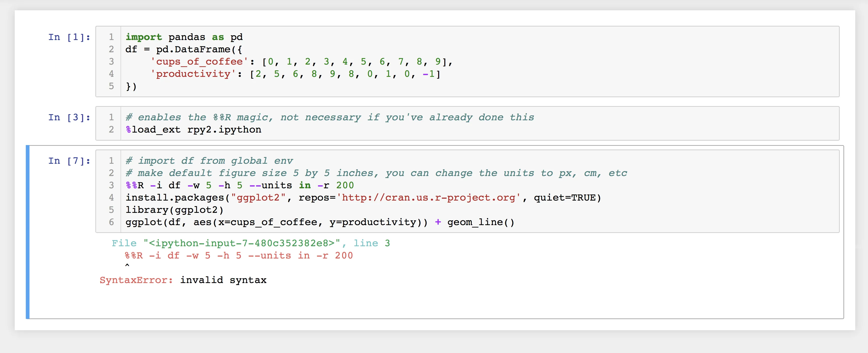This screenshot has width=868, height=353.
Task: Place cursor on '%load_ext rpy2.ipython' line
Action: tap(193, 130)
